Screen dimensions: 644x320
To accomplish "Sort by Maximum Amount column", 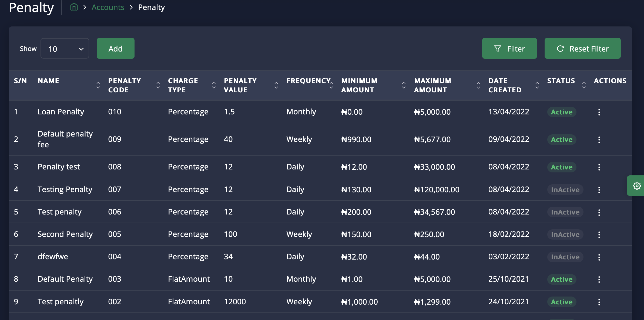I will coord(478,85).
